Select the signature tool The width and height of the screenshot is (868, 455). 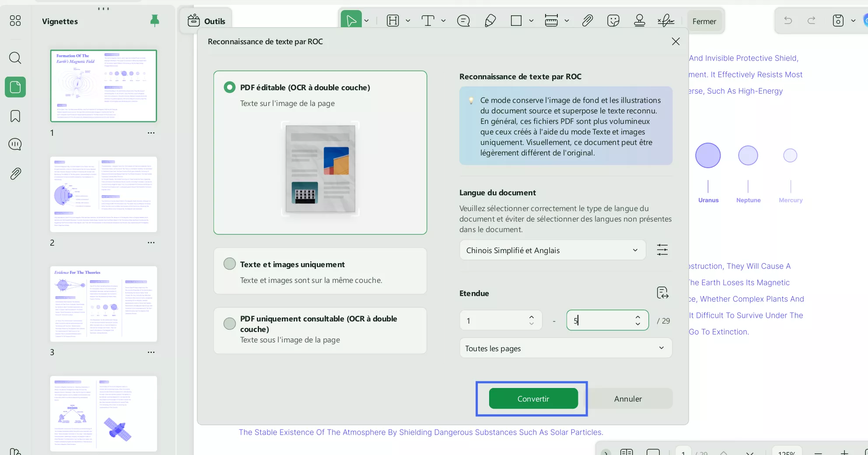[x=666, y=21]
